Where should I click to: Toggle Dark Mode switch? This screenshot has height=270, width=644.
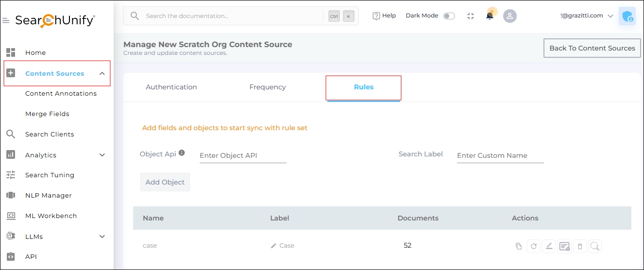(449, 16)
